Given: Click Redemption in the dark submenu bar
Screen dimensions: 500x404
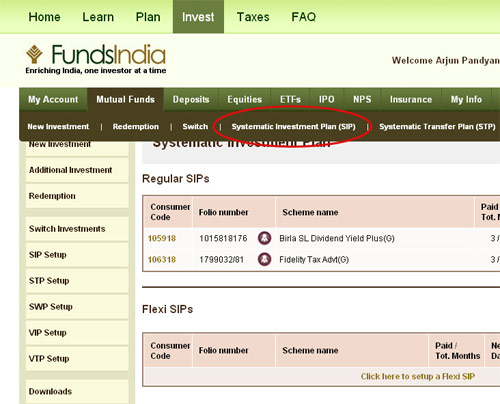Looking at the screenshot, I should click(136, 127).
